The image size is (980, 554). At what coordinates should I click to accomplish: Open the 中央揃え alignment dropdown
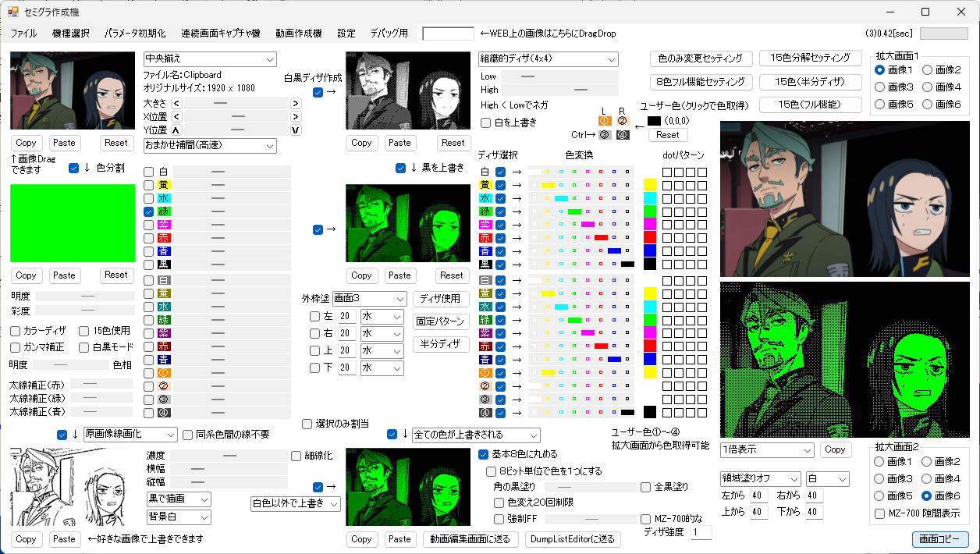(x=210, y=59)
